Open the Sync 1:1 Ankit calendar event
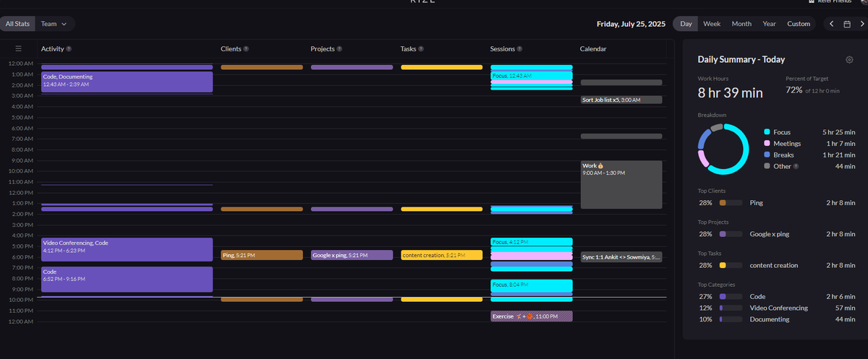Image resolution: width=868 pixels, height=359 pixels. [x=621, y=256]
